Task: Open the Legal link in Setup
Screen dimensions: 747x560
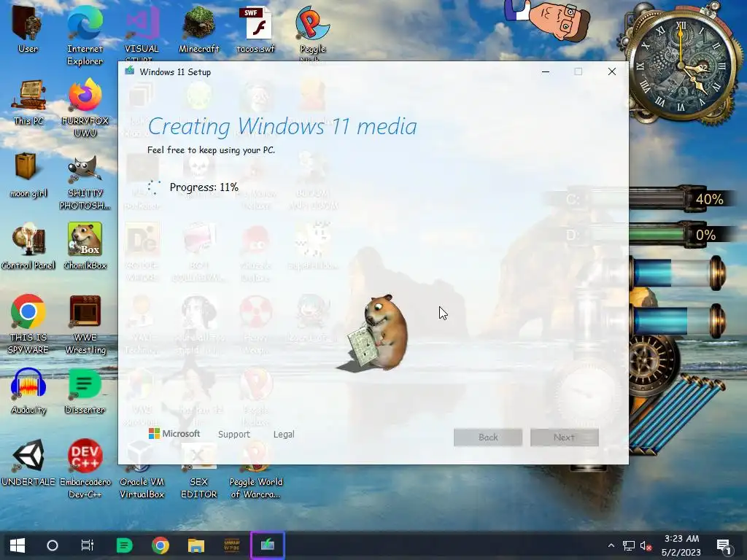Action: click(x=284, y=435)
